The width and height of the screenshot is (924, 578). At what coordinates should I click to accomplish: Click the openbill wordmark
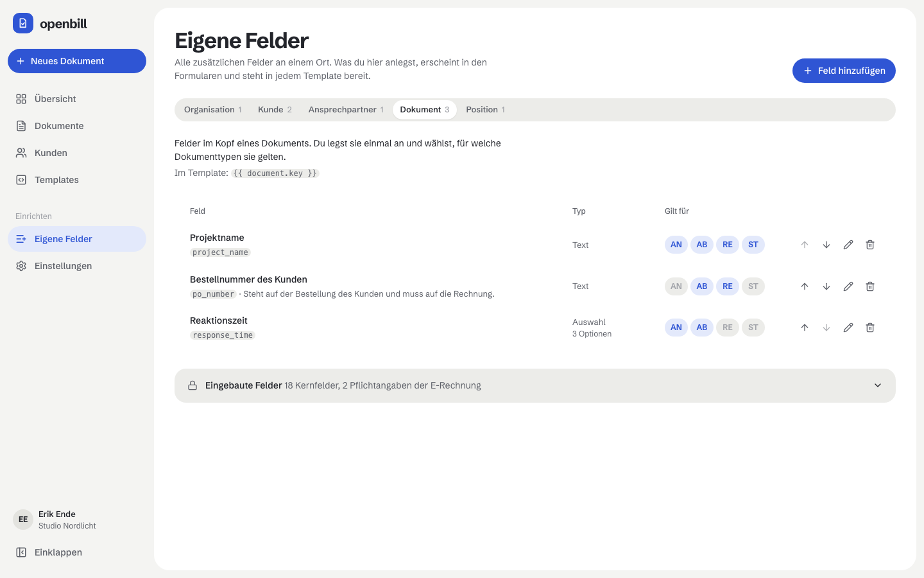click(64, 24)
